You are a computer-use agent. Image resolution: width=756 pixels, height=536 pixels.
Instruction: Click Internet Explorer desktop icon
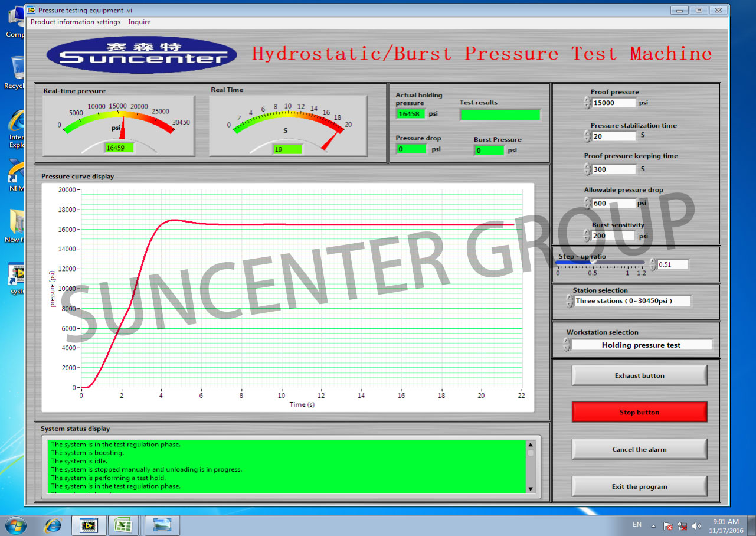tap(17, 128)
